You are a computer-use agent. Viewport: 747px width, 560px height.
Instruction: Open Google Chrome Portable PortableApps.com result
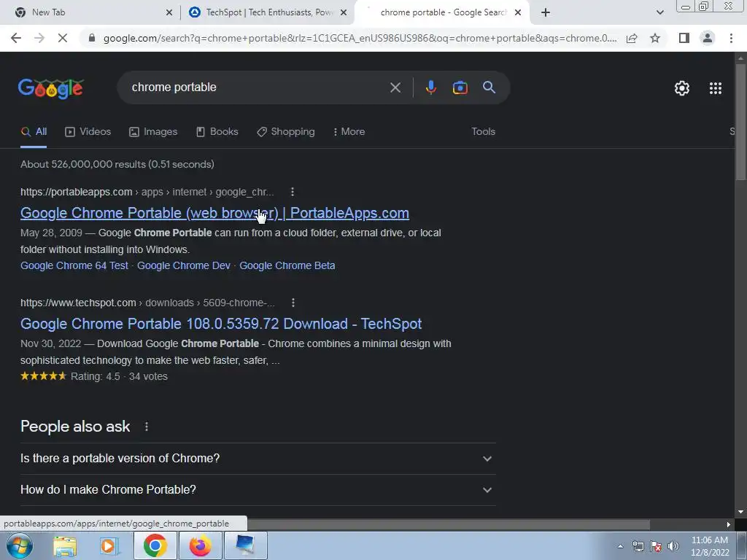pyautogui.click(x=214, y=213)
